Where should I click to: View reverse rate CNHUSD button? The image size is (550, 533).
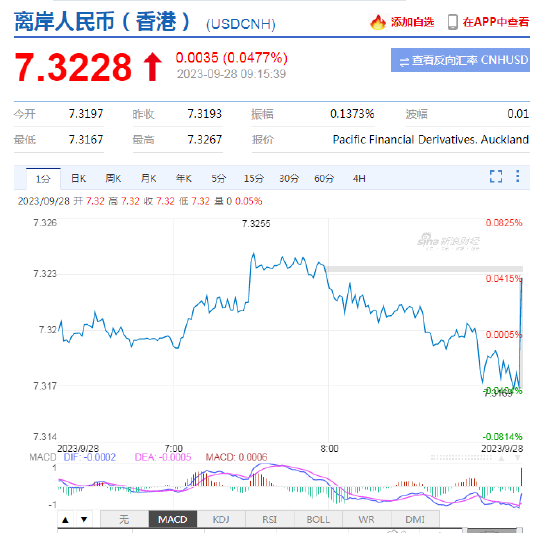tap(460, 60)
